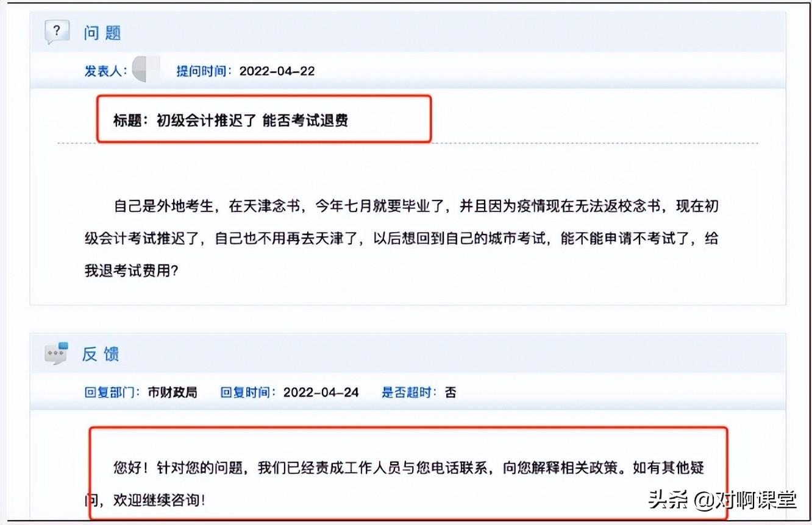Click the 提问时间 label

click(x=205, y=71)
